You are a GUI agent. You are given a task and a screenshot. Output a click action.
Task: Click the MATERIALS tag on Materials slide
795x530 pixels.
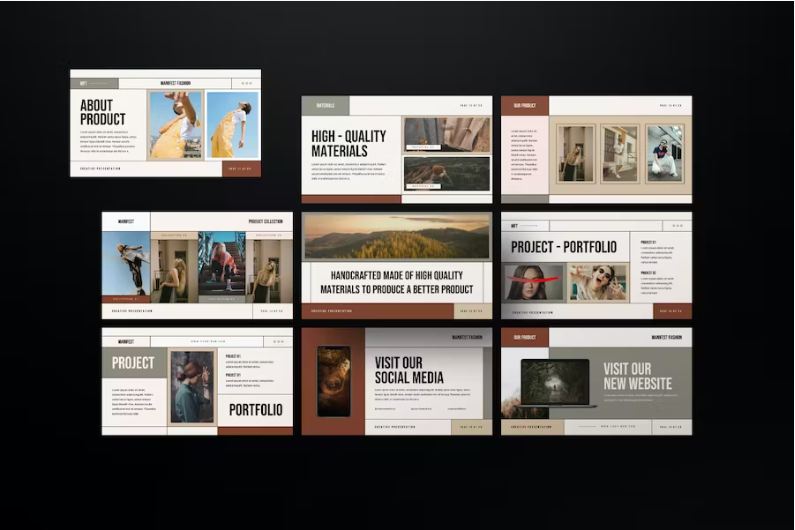(326, 105)
